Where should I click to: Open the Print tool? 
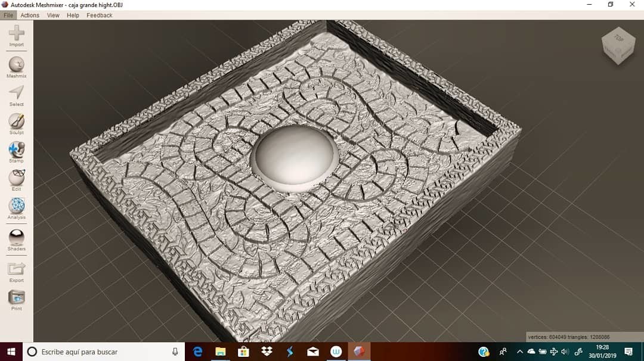17,300
